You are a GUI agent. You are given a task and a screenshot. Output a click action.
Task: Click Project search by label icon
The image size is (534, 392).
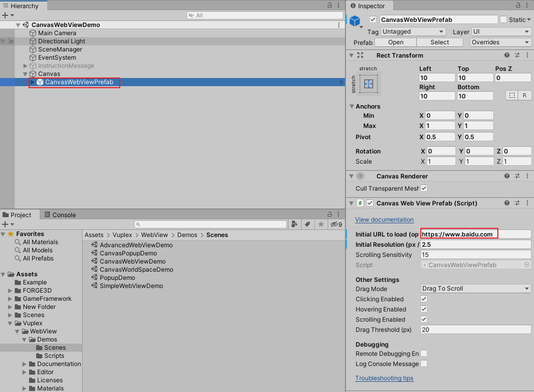pyautogui.click(x=308, y=224)
